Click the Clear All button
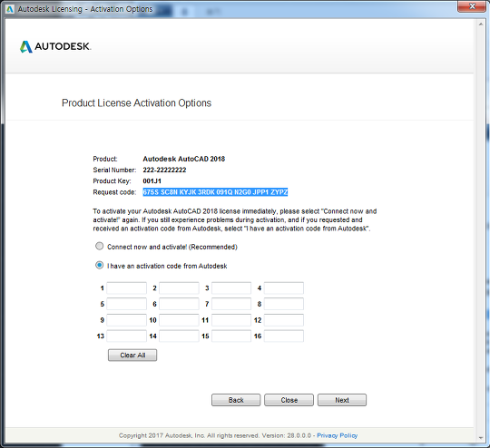 [132, 355]
